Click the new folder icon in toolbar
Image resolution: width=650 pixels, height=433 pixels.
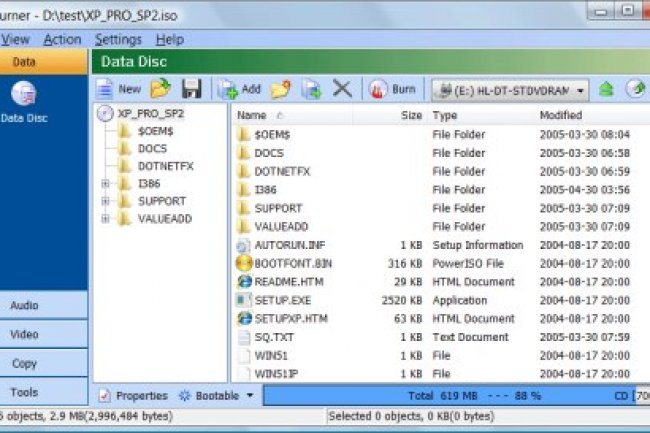tap(280, 89)
